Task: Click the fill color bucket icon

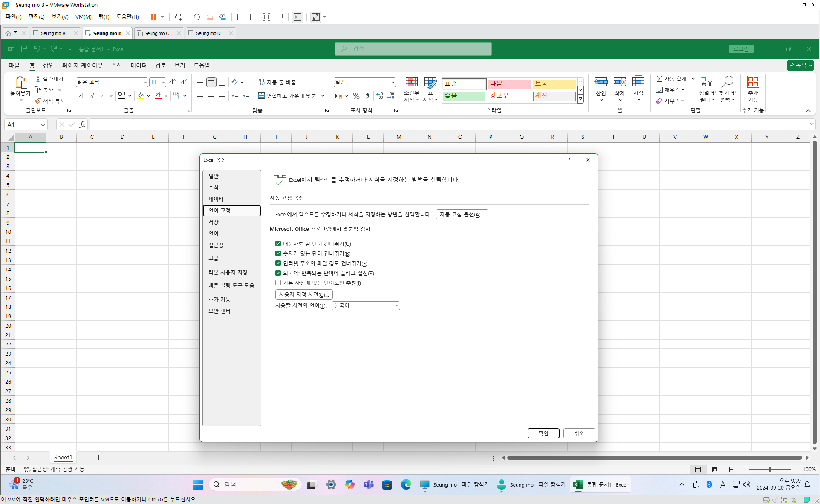Action: 141,96
